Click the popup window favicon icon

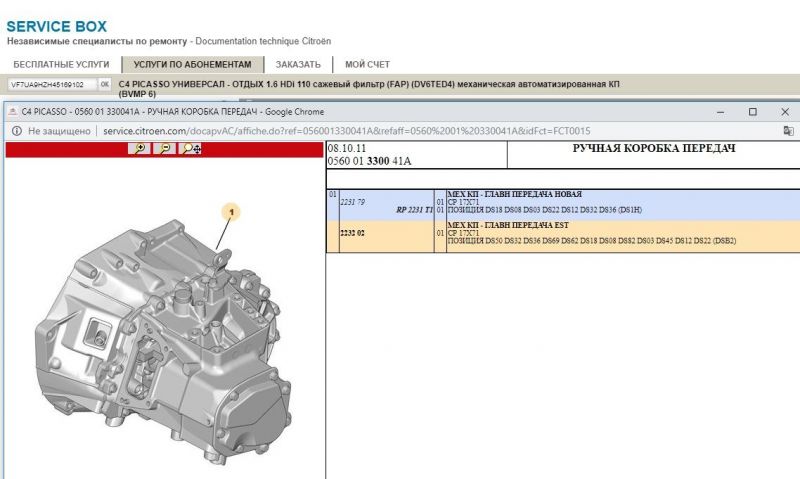click(12, 112)
